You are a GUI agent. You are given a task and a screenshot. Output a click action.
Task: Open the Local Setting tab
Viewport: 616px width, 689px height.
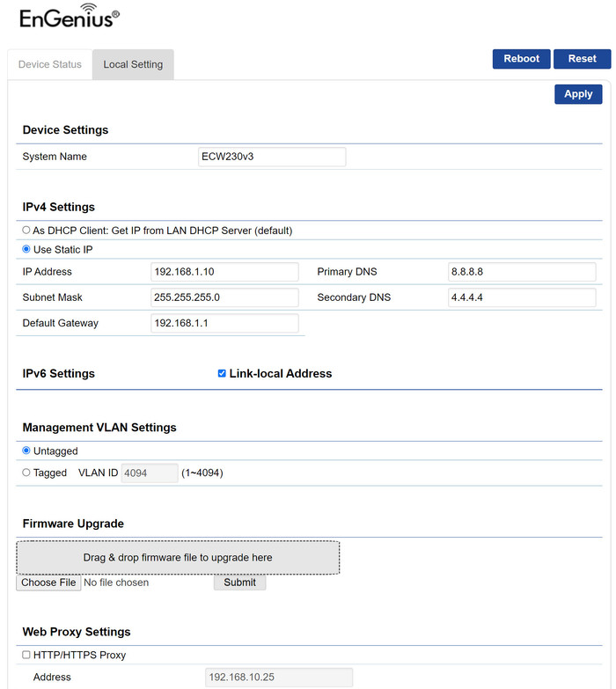[133, 64]
